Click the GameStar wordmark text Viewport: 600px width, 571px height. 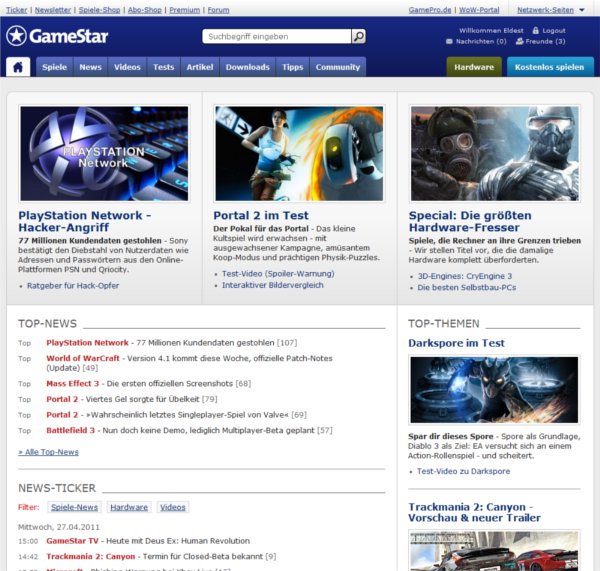click(69, 36)
